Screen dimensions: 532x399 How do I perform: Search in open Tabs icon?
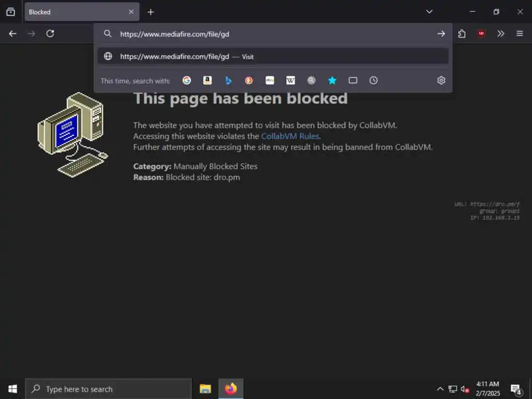coord(353,81)
